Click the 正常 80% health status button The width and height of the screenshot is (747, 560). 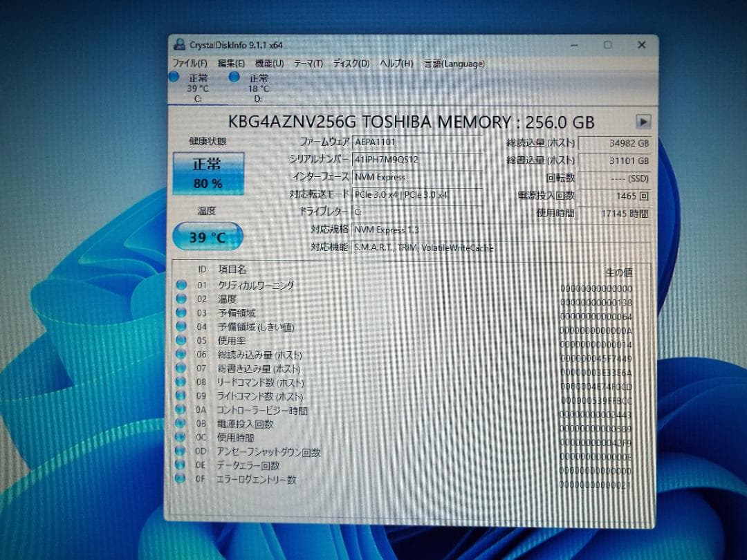click(x=207, y=171)
